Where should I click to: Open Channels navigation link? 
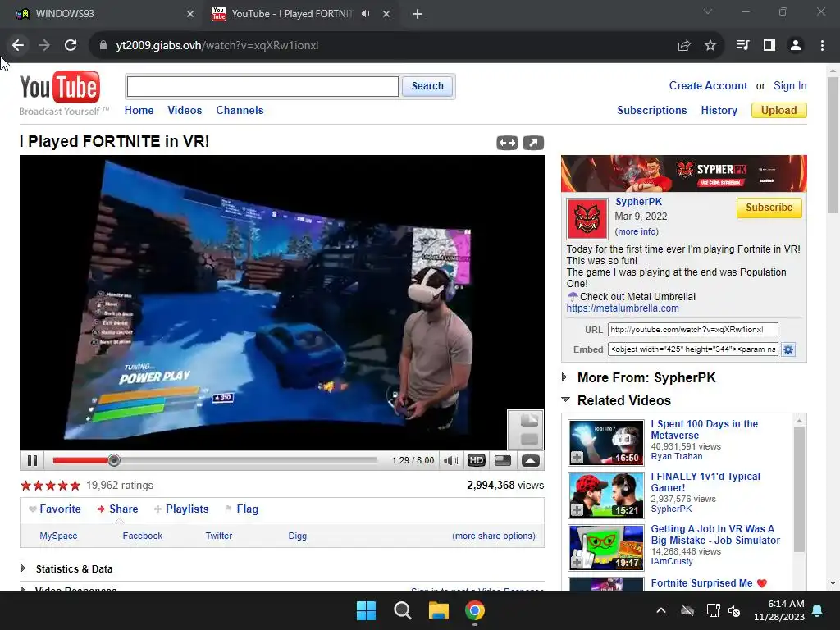[x=240, y=111]
